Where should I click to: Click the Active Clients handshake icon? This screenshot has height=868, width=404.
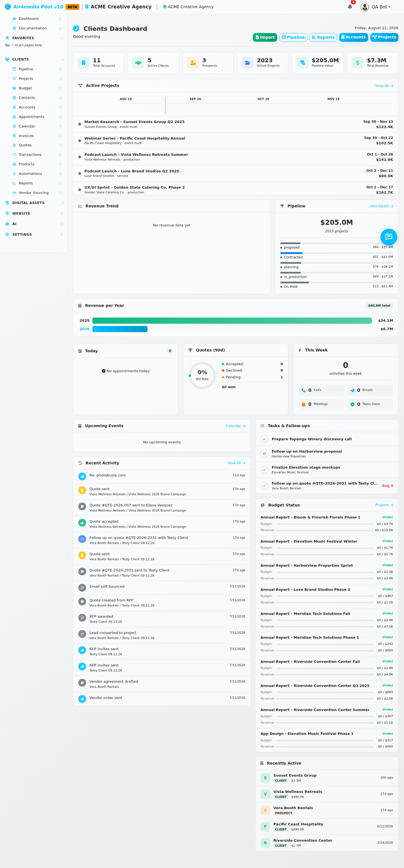(x=138, y=63)
